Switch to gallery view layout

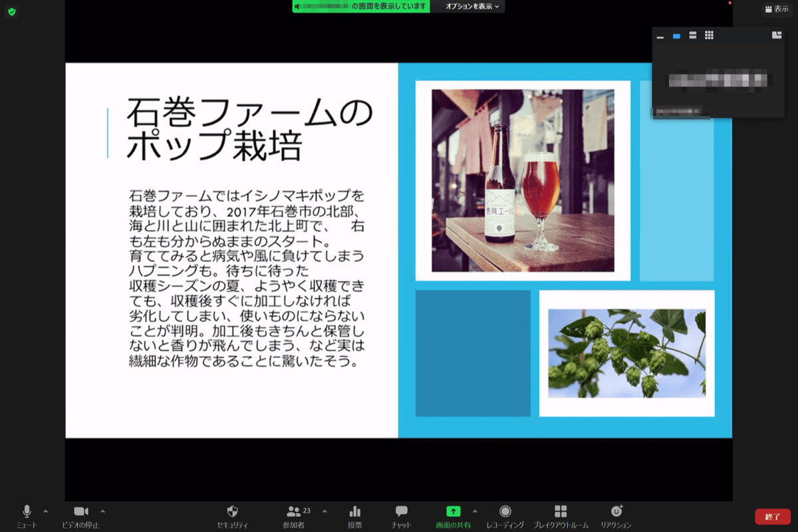tap(709, 35)
